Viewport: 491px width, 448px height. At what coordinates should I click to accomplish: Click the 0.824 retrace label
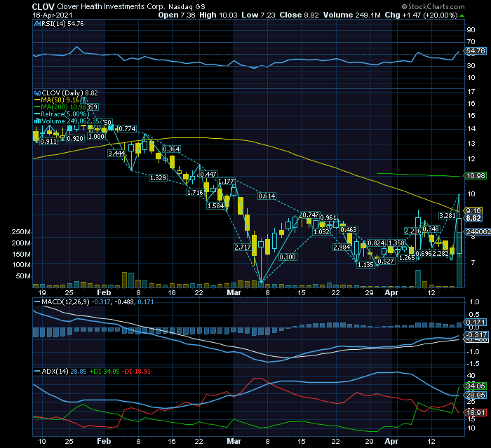pyautogui.click(x=376, y=243)
